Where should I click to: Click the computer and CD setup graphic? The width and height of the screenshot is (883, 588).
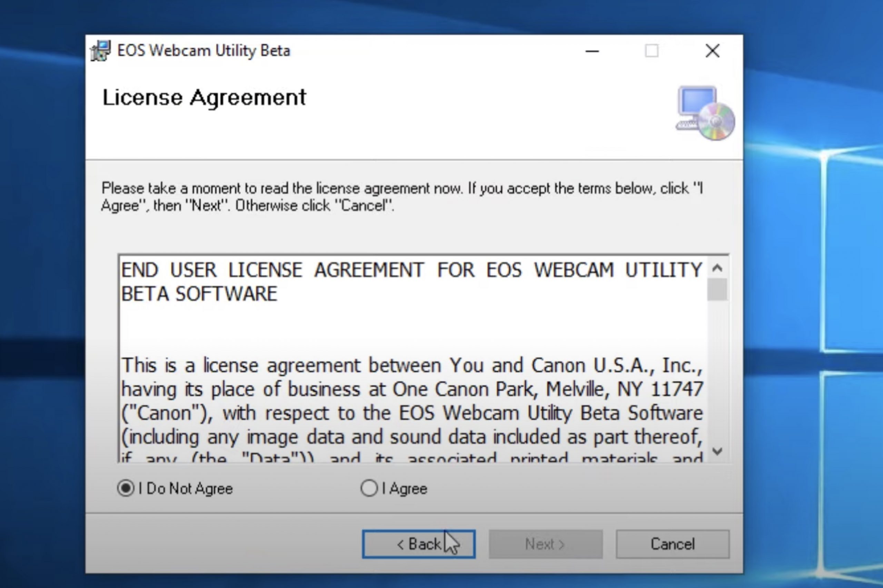coord(705,113)
